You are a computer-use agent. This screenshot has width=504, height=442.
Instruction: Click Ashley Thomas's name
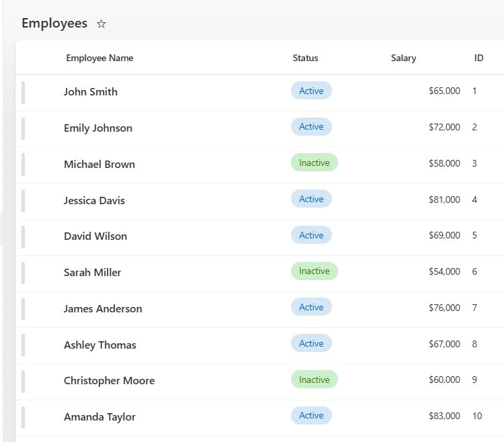click(100, 345)
